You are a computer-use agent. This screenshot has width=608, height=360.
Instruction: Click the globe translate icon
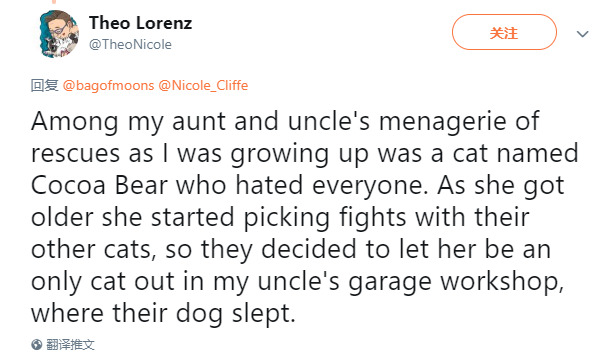coord(37,344)
